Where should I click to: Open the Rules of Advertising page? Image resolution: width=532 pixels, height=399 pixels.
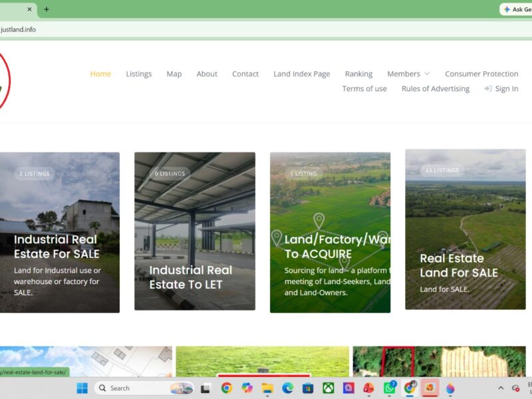(x=436, y=88)
